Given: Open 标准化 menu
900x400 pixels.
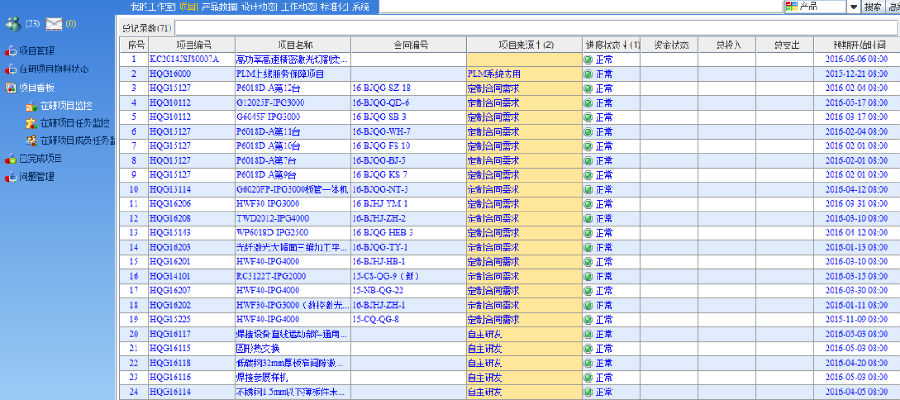Looking at the screenshot, I should point(333,7).
